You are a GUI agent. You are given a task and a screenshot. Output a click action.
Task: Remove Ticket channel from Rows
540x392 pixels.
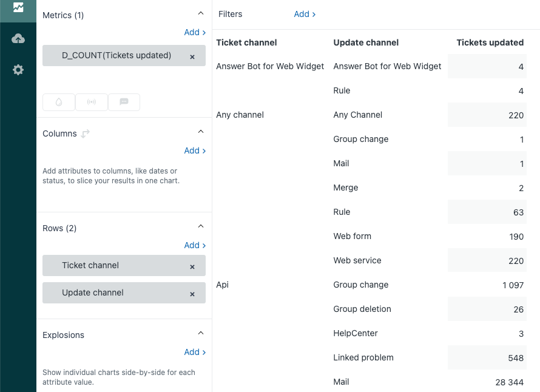pos(192,266)
